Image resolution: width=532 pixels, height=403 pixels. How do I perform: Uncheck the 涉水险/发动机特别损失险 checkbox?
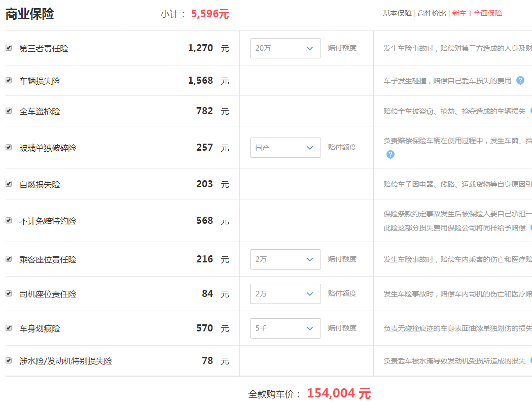(9, 360)
